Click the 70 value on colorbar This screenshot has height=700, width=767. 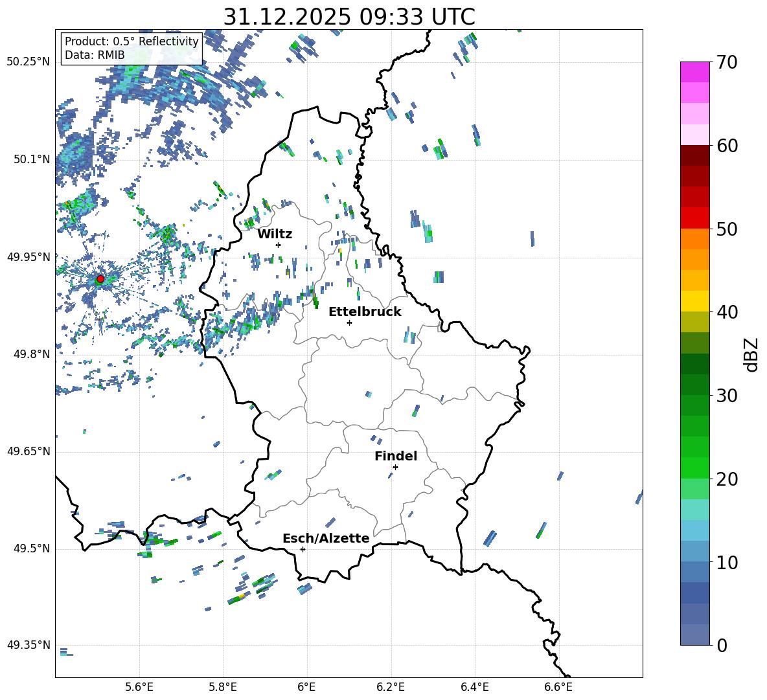coord(727,63)
